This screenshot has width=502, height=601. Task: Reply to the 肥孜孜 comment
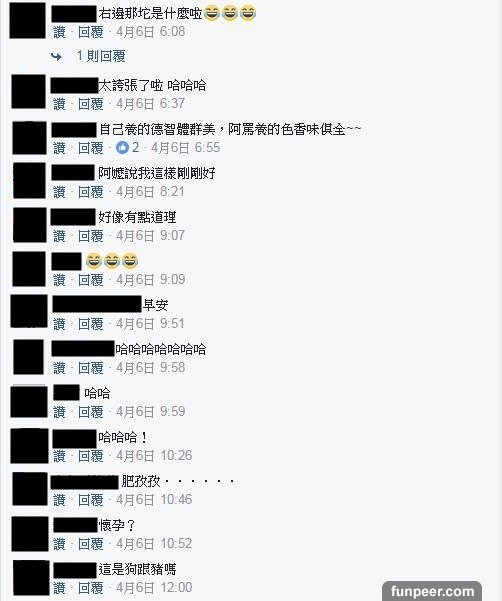(91, 500)
